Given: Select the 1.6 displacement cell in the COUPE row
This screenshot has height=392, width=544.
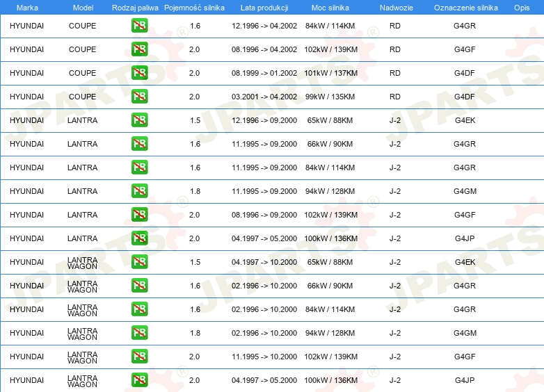Looking at the screenshot, I should (195, 26).
